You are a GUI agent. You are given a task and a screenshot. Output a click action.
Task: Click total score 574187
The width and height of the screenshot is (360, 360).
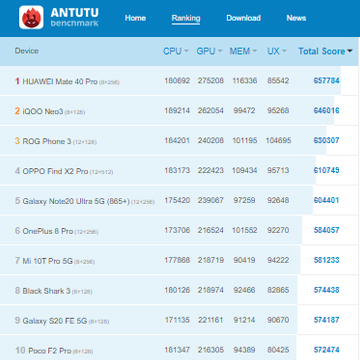[326, 320]
